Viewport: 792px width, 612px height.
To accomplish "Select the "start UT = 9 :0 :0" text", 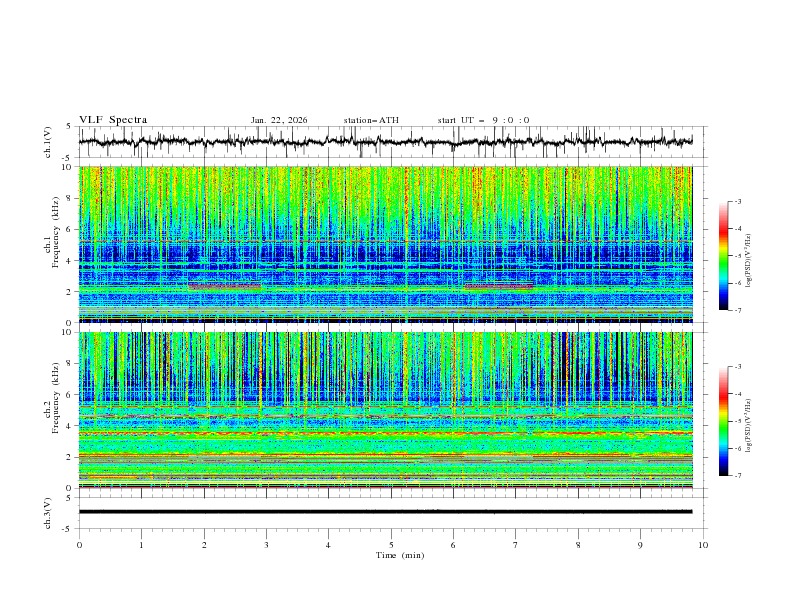I will tap(483, 120).
